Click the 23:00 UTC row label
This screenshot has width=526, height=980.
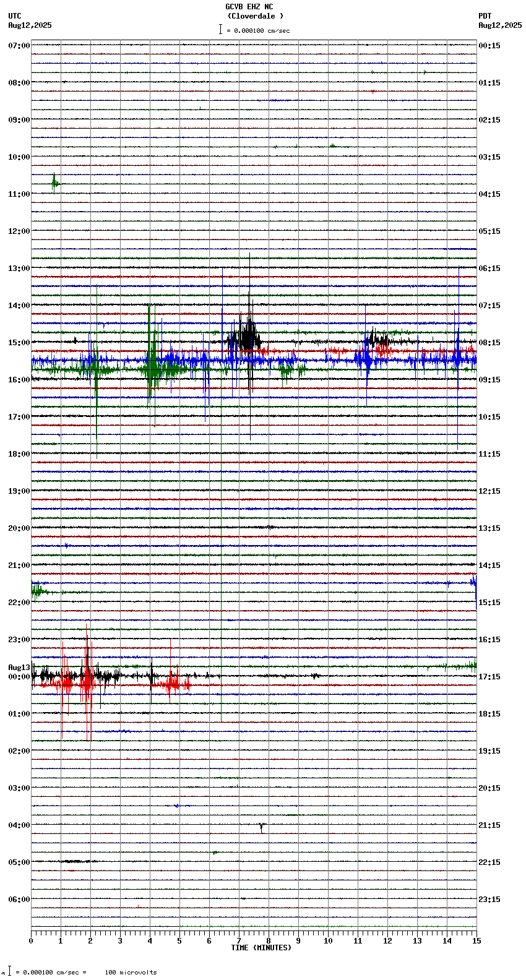click(19, 640)
